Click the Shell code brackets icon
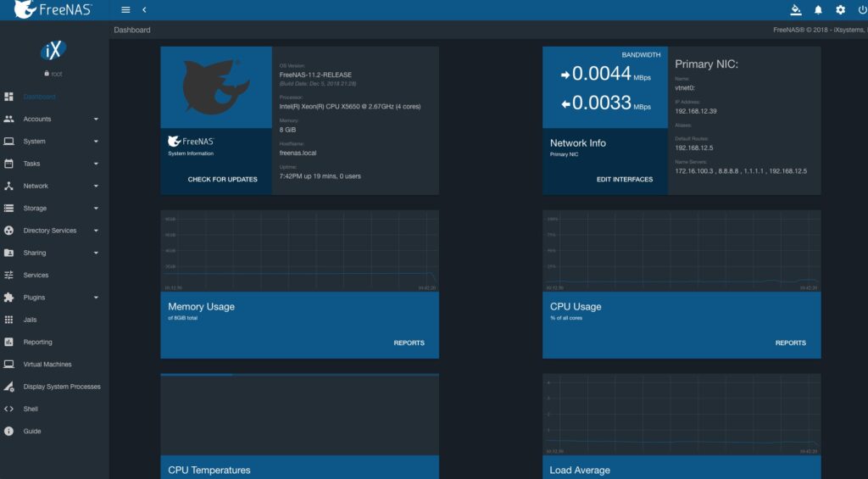 coord(8,409)
